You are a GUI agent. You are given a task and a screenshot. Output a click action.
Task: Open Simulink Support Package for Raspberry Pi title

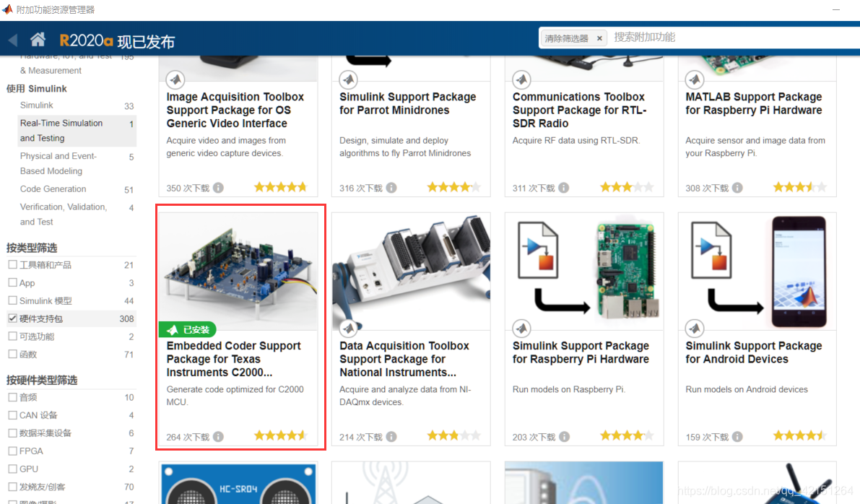pos(581,352)
